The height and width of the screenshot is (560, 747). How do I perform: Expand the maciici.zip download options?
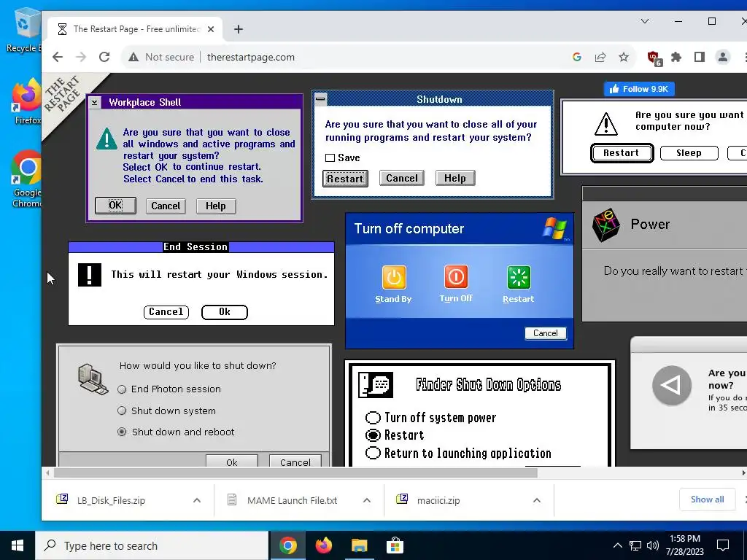(537, 500)
